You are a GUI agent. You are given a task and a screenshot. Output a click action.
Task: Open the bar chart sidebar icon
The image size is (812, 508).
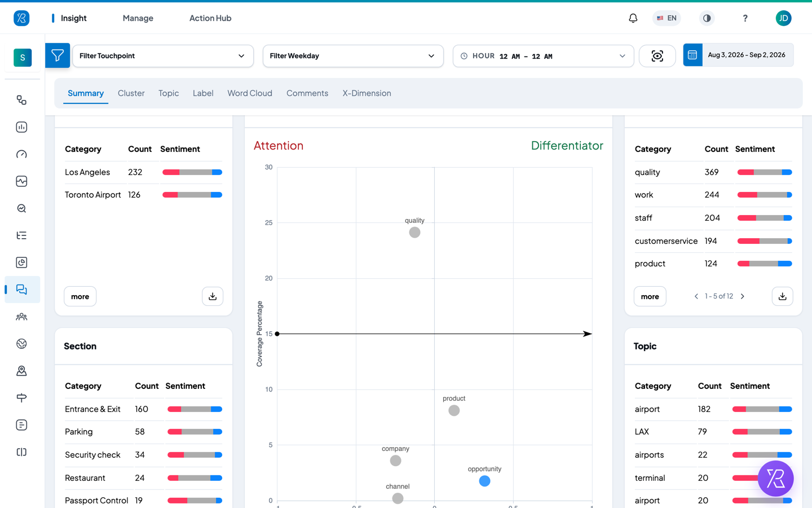click(21, 127)
